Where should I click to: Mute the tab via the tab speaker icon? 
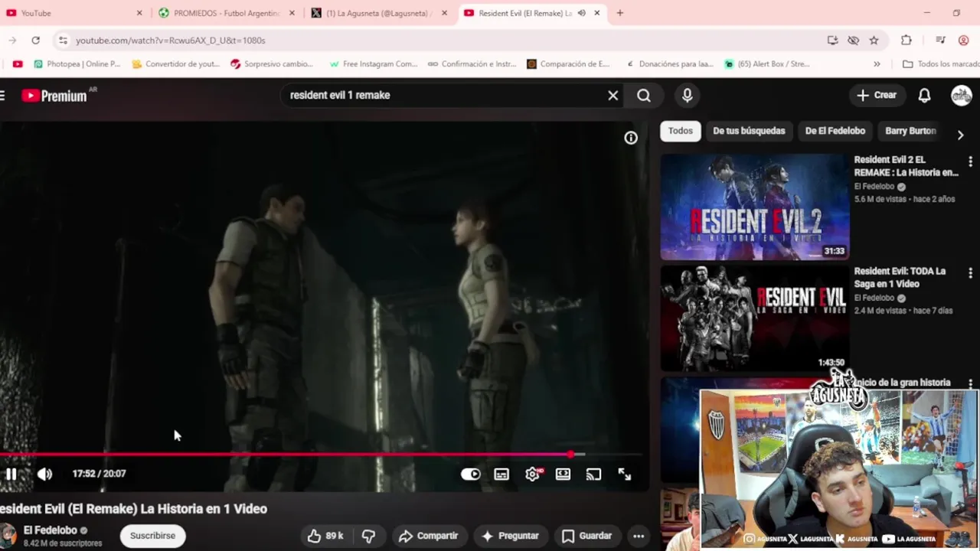coord(582,13)
